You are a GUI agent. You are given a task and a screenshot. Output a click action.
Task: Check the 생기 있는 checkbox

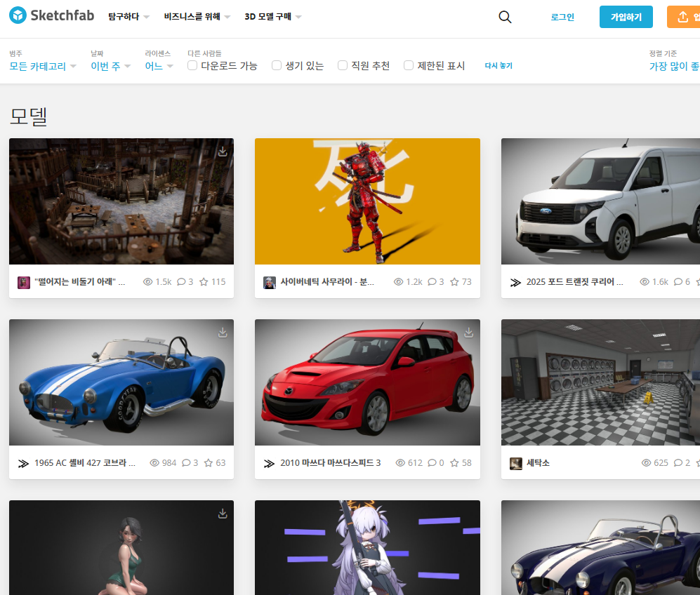coord(276,65)
